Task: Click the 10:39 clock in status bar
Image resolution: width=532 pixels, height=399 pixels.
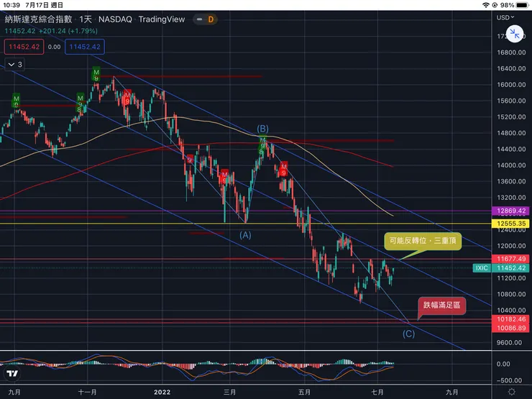Action: click(12, 5)
